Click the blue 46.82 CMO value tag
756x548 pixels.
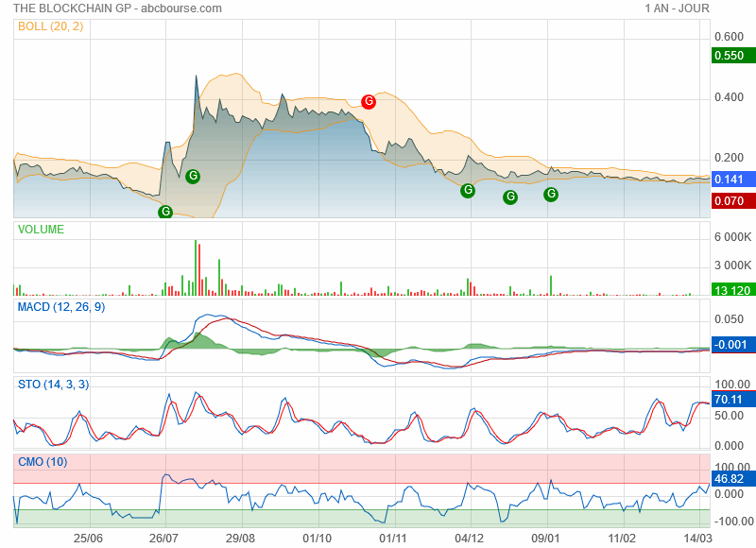(733, 479)
